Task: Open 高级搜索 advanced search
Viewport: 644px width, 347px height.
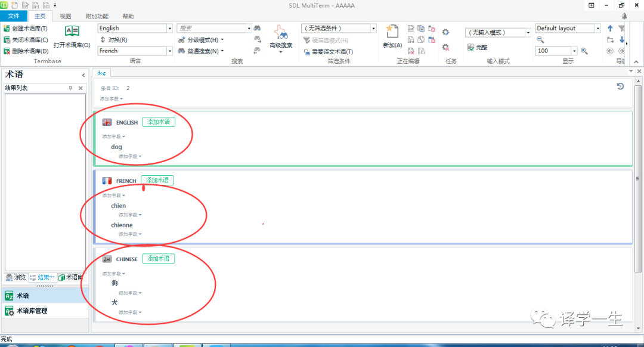Action: [281, 39]
